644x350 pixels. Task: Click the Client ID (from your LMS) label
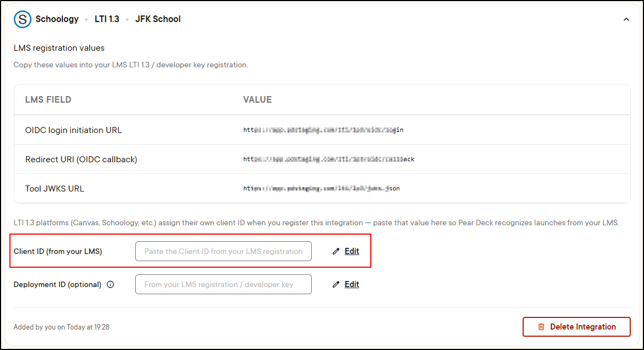click(x=57, y=251)
